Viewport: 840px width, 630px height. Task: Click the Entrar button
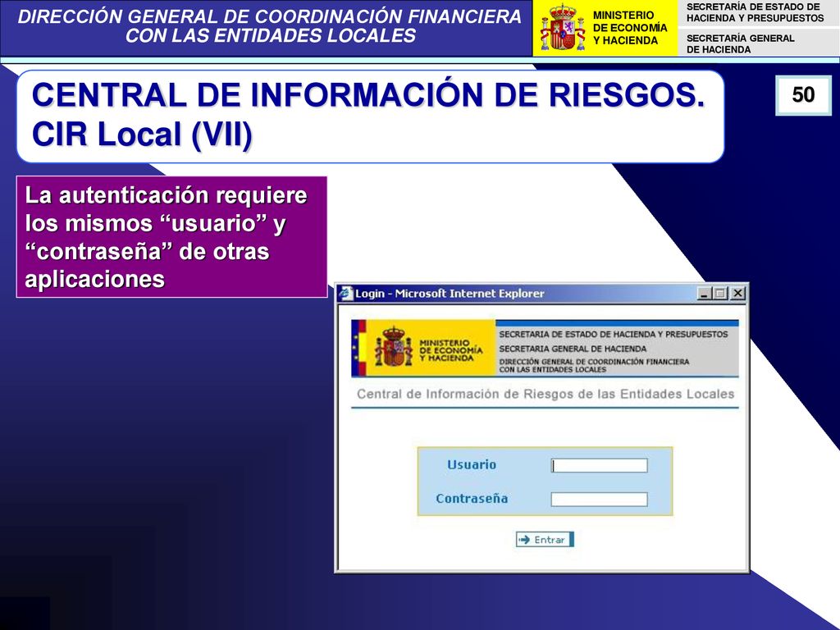coord(545,540)
